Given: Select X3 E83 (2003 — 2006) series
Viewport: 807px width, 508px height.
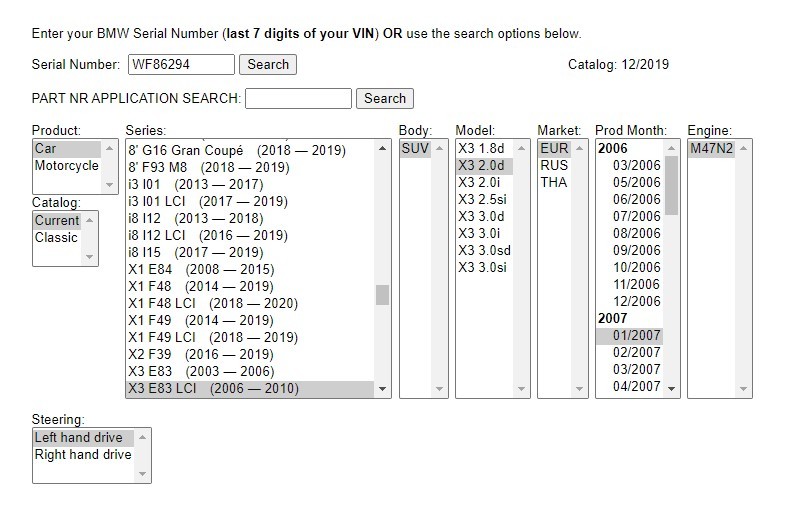Looking at the screenshot, I should click(x=251, y=371).
